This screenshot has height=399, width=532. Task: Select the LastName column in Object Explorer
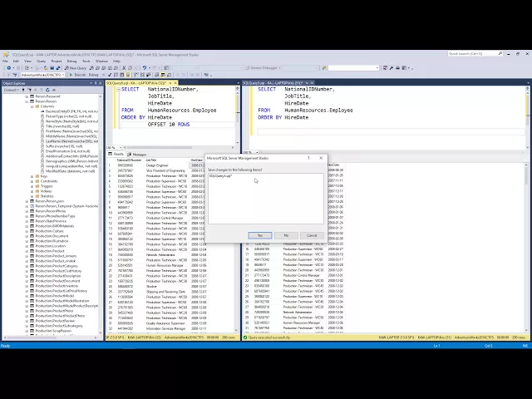point(71,141)
